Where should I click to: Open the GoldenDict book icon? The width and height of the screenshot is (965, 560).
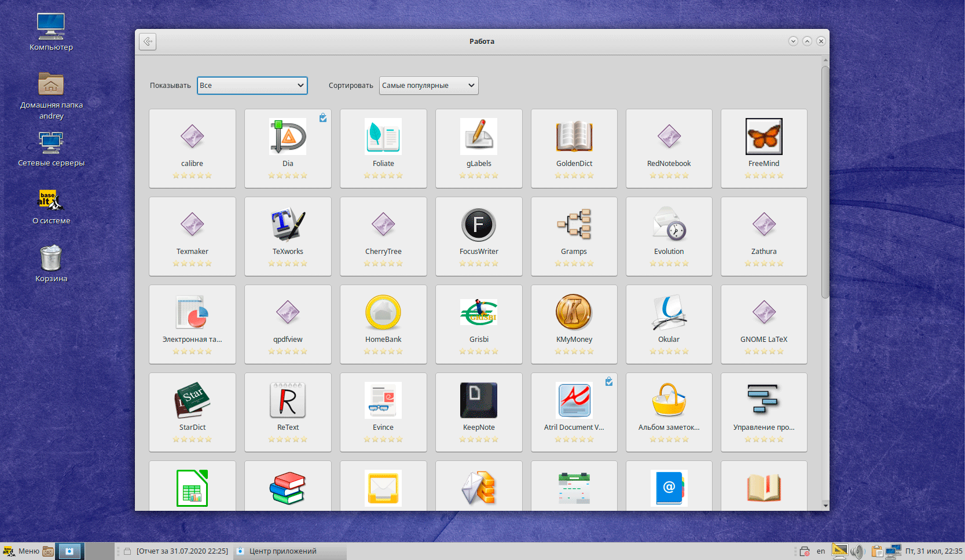tap(574, 137)
